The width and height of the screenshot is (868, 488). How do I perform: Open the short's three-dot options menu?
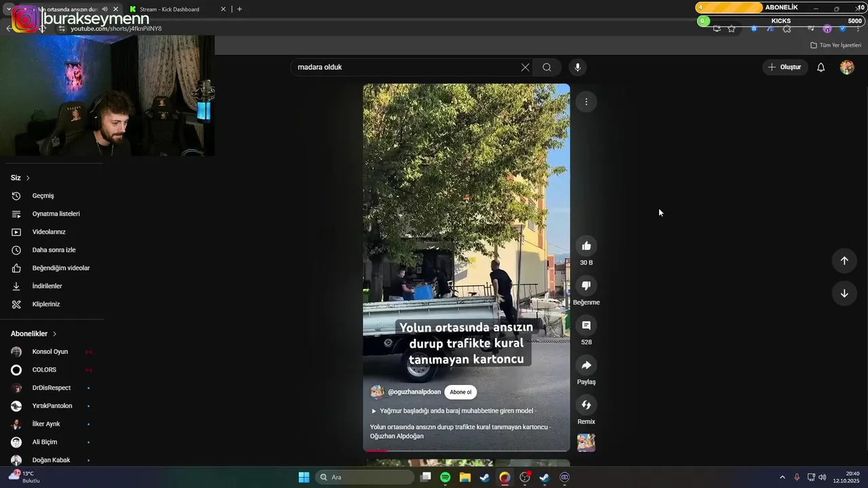586,102
